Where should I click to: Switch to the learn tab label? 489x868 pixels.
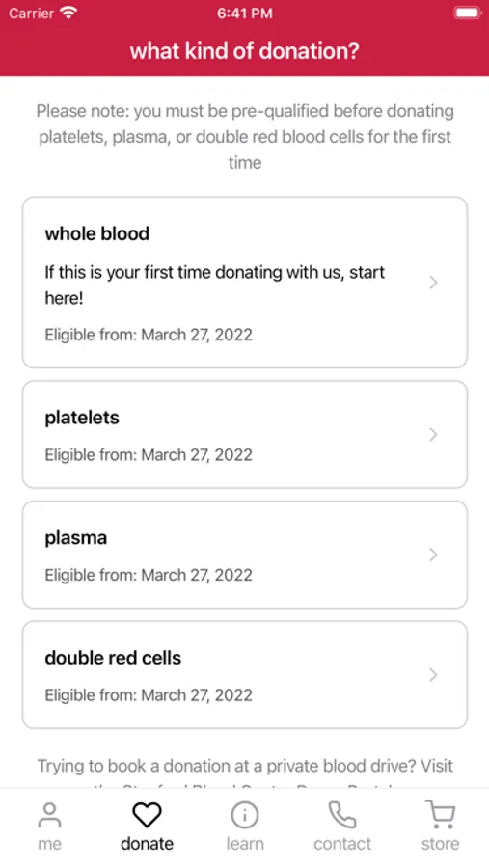coord(245,844)
